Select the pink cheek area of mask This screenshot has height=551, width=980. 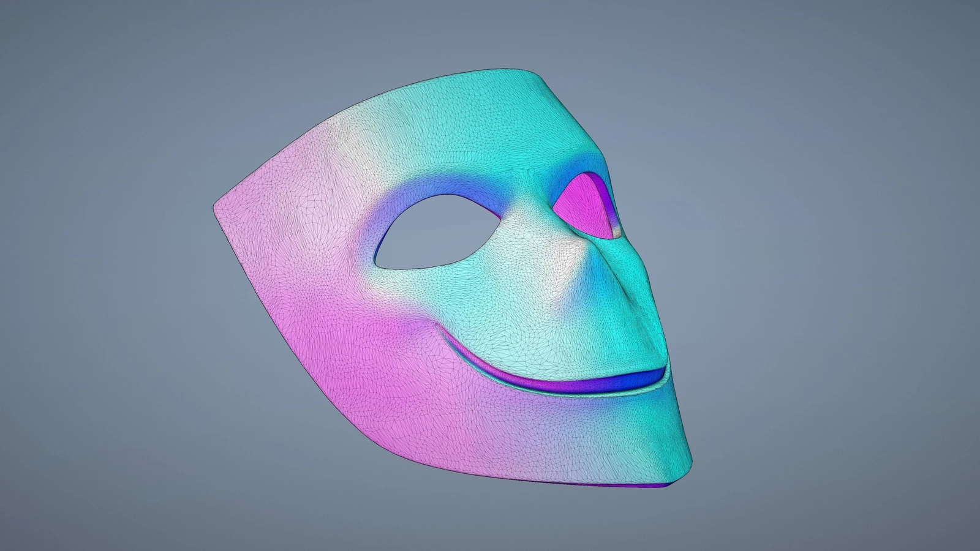(x=343, y=367)
